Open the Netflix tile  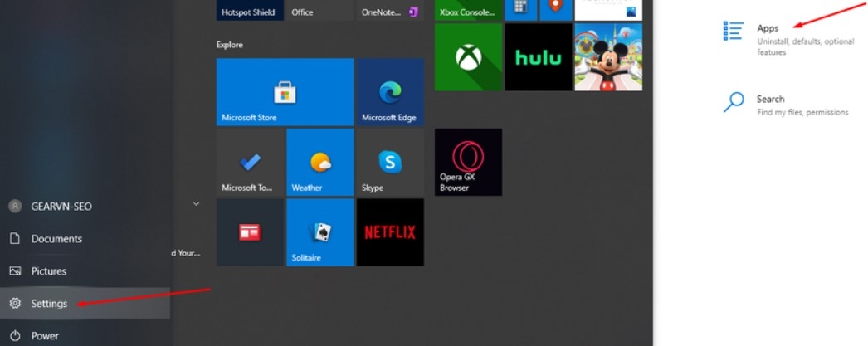(x=390, y=232)
